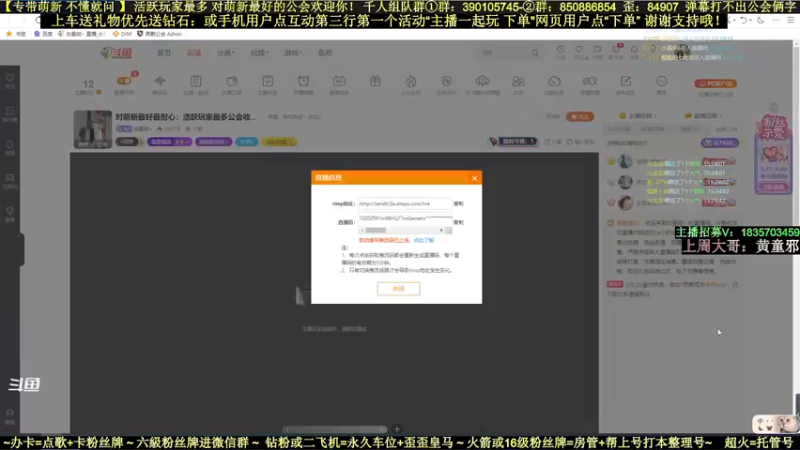The width and height of the screenshot is (800, 450).
Task: Expand the 游戏 navigation dropdown
Action: [x=293, y=53]
